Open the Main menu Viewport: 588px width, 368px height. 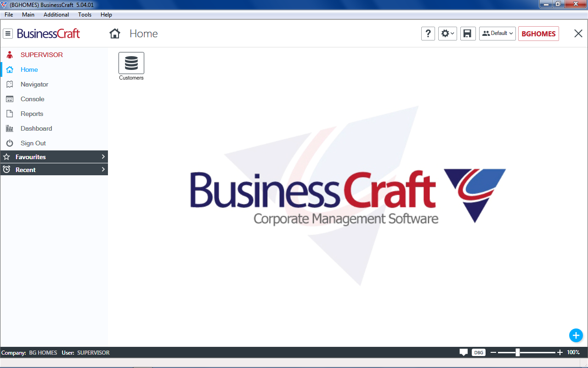pos(28,15)
